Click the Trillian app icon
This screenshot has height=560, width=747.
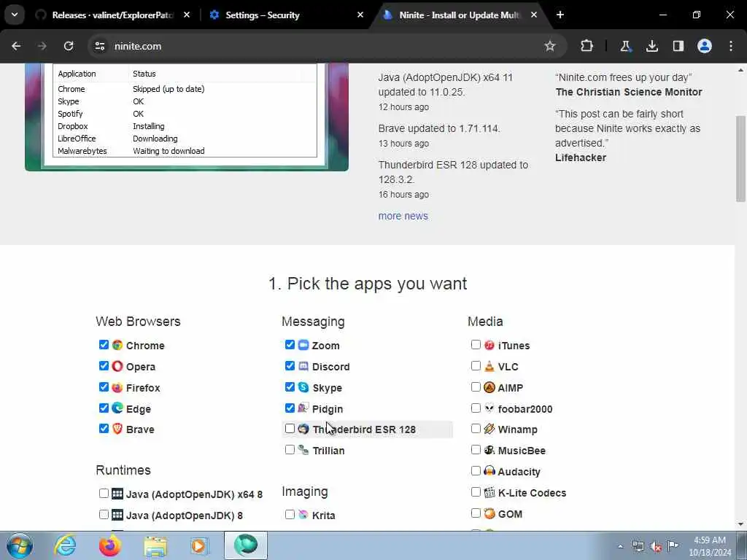(303, 450)
